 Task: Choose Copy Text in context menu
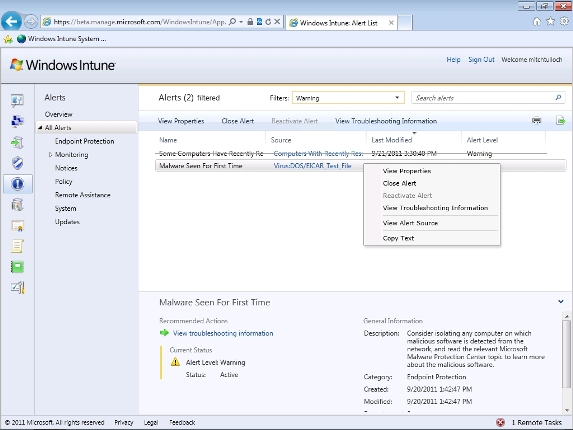click(398, 238)
